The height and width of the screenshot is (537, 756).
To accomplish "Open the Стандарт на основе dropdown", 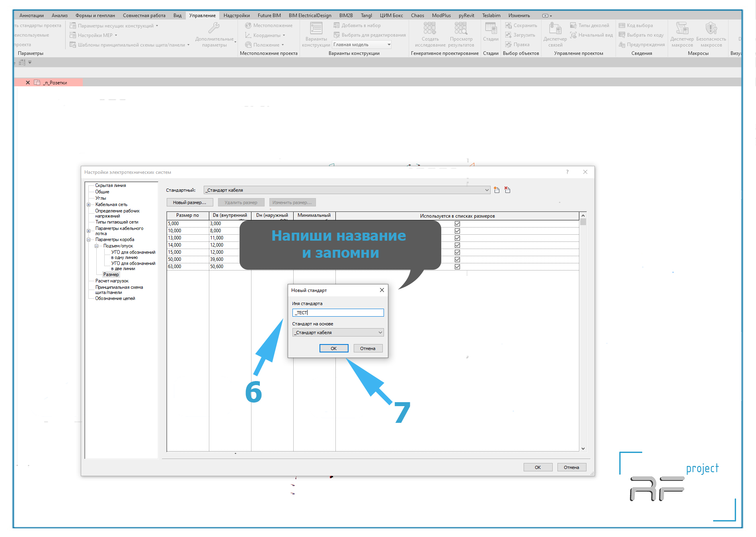I will coord(338,333).
